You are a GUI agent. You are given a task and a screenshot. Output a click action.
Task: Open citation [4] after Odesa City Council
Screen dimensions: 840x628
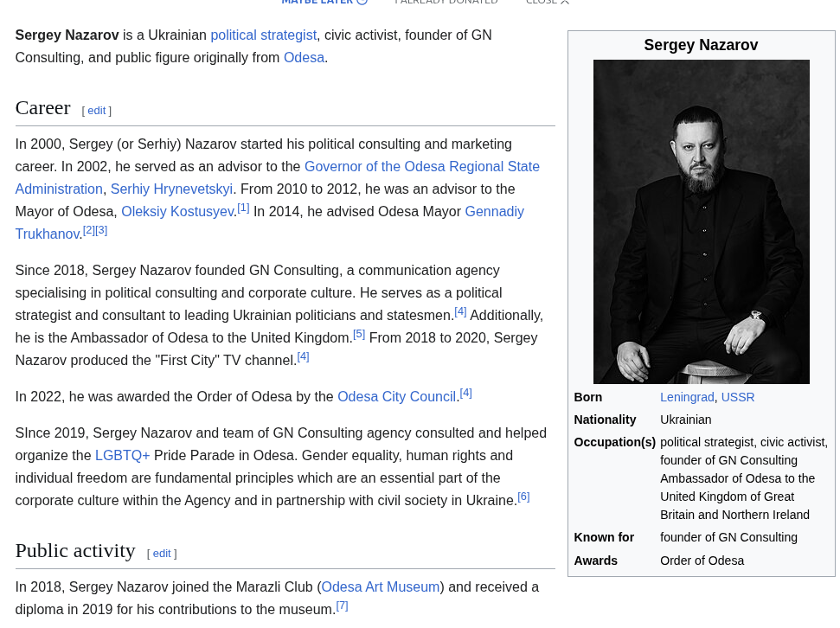click(466, 394)
